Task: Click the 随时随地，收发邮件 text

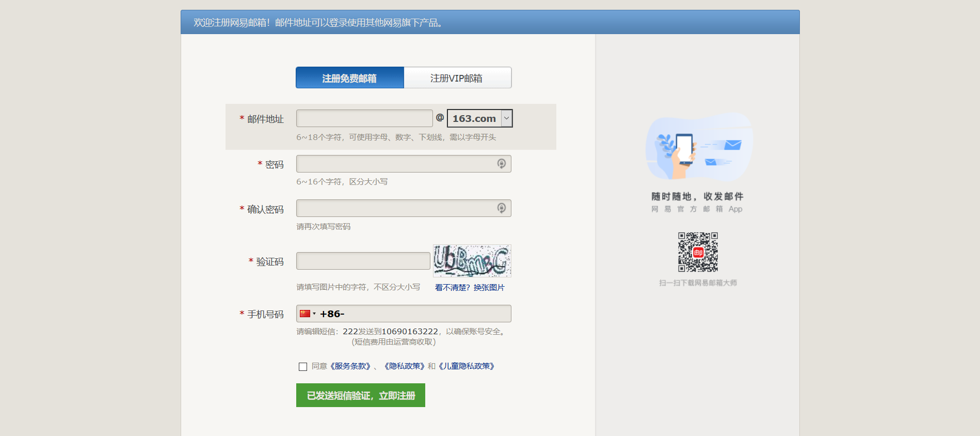Action: click(698, 196)
